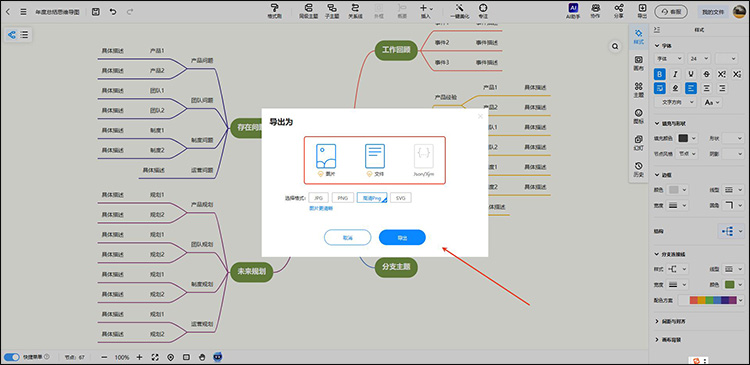This screenshot has width=750, height=365.
Task: Open the Aa text case dropdown
Action: [711, 102]
